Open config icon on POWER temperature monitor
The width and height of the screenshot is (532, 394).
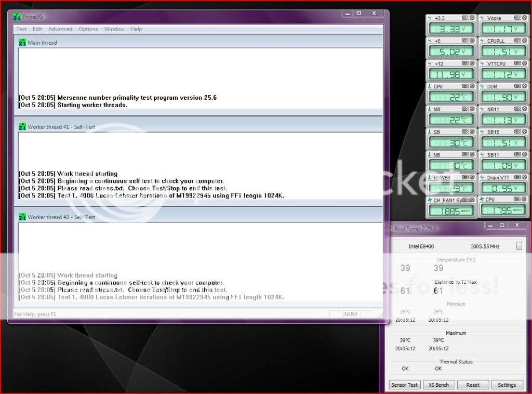click(465, 177)
